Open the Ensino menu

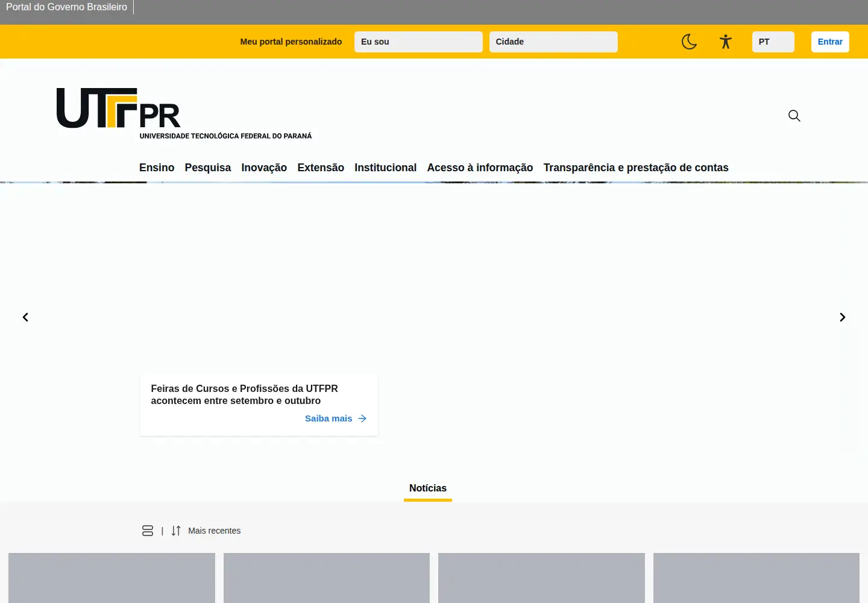tap(157, 168)
